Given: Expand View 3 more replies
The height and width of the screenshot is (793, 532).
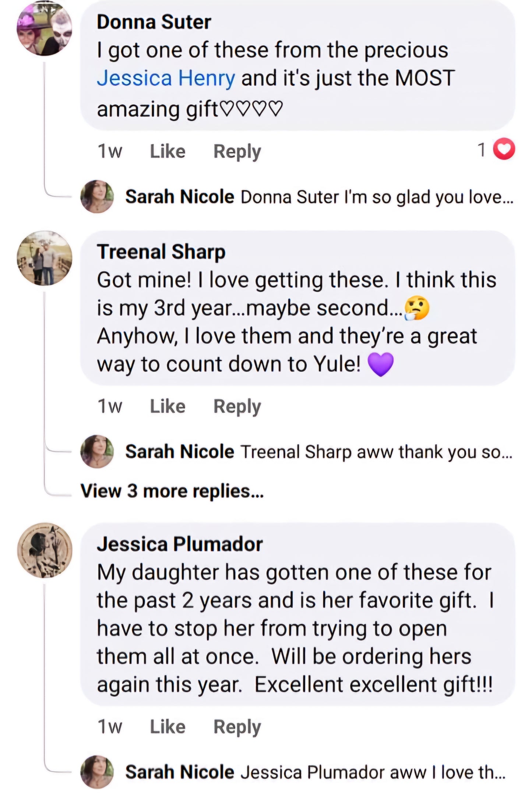Looking at the screenshot, I should click(x=172, y=491).
